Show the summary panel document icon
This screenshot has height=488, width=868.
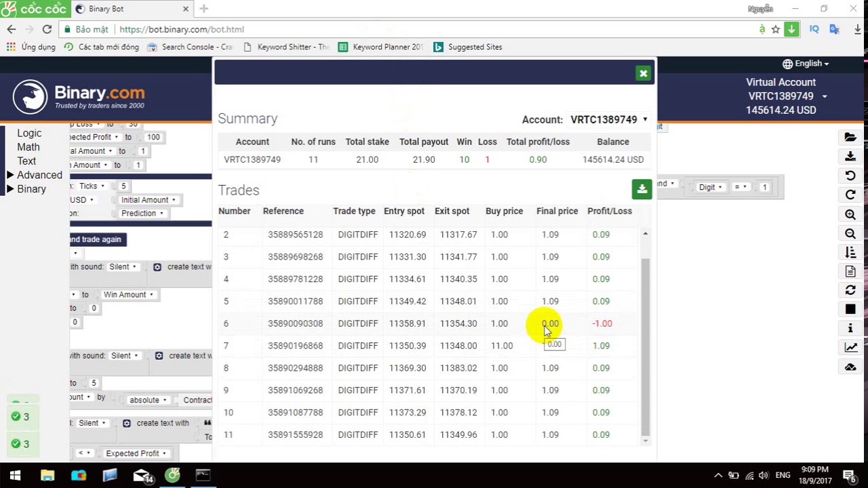point(850,271)
